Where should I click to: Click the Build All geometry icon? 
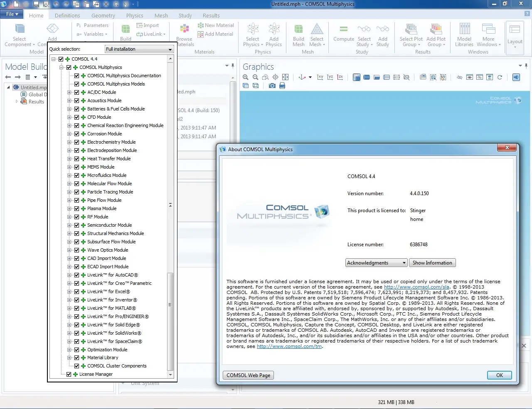tap(126, 29)
